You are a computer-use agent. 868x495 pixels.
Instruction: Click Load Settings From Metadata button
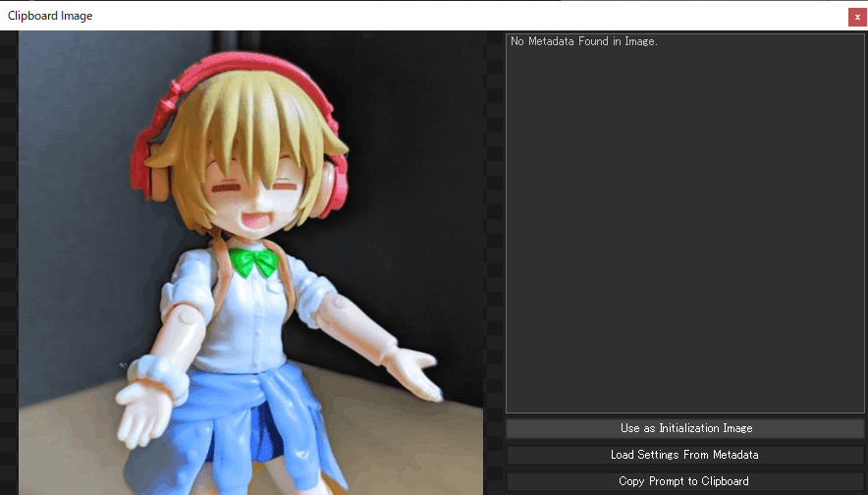coord(685,455)
